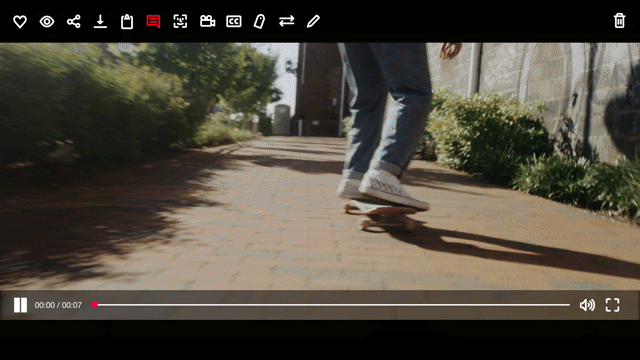Click the heart favorite icon

click(20, 21)
